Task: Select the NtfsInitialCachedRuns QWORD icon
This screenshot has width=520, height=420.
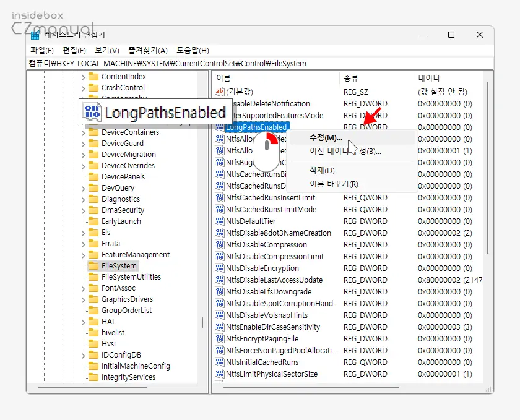Action: [221, 362]
